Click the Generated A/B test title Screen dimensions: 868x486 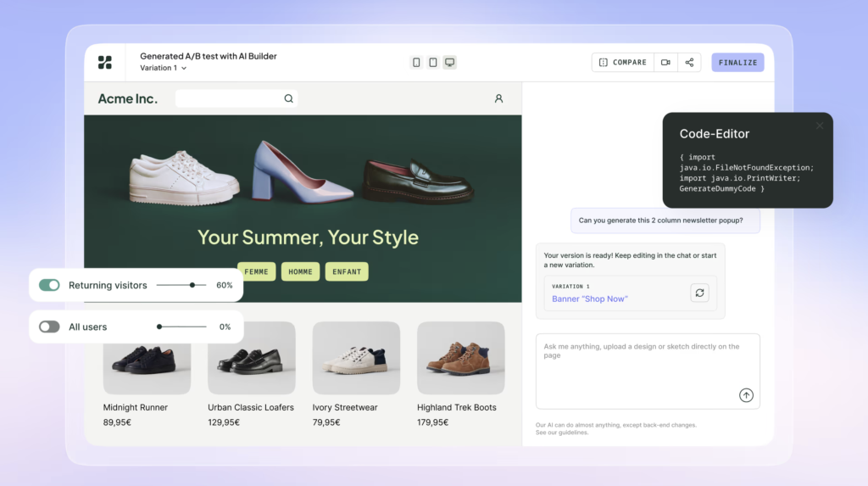(209, 56)
